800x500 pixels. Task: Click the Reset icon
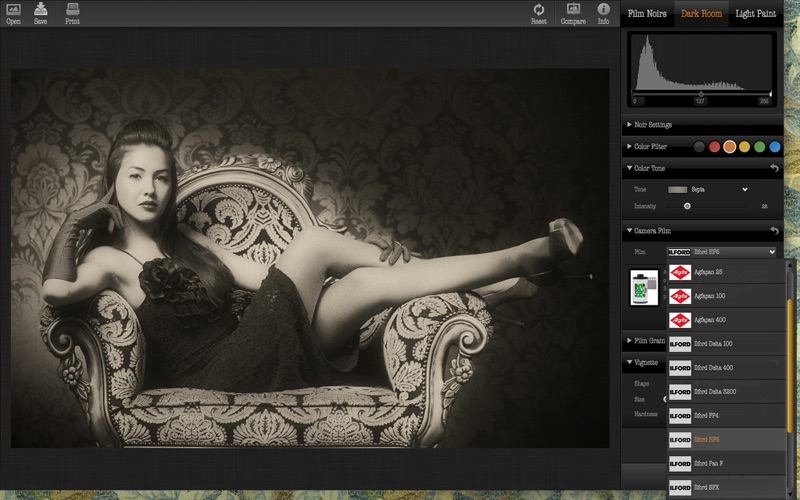(539, 10)
